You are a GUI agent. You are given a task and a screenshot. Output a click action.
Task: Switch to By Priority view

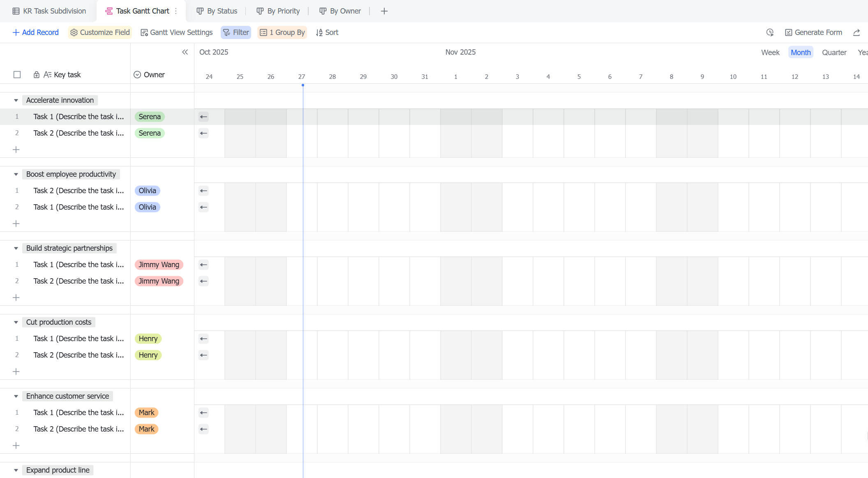[x=278, y=11]
